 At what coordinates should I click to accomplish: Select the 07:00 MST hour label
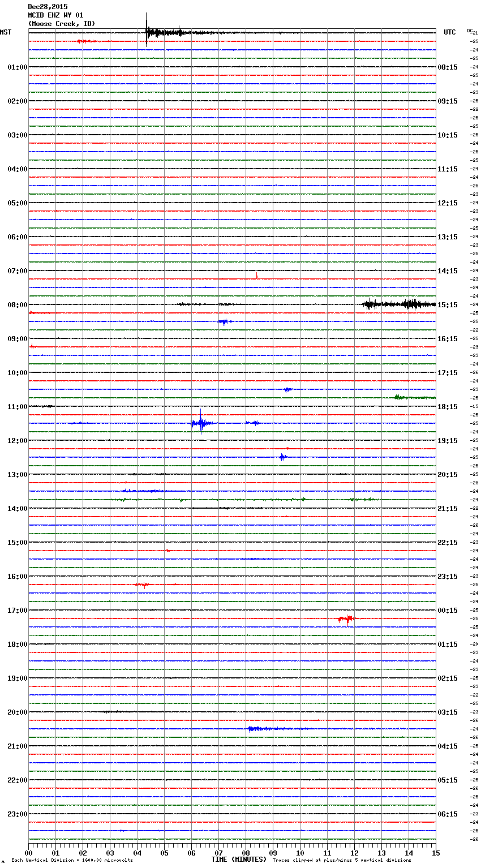[x=18, y=270]
